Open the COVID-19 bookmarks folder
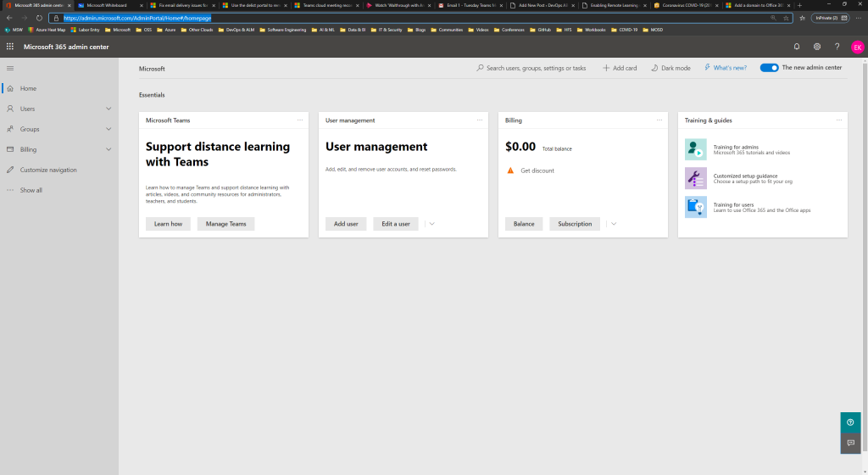Screen dimensions: 868x475 tap(625, 30)
